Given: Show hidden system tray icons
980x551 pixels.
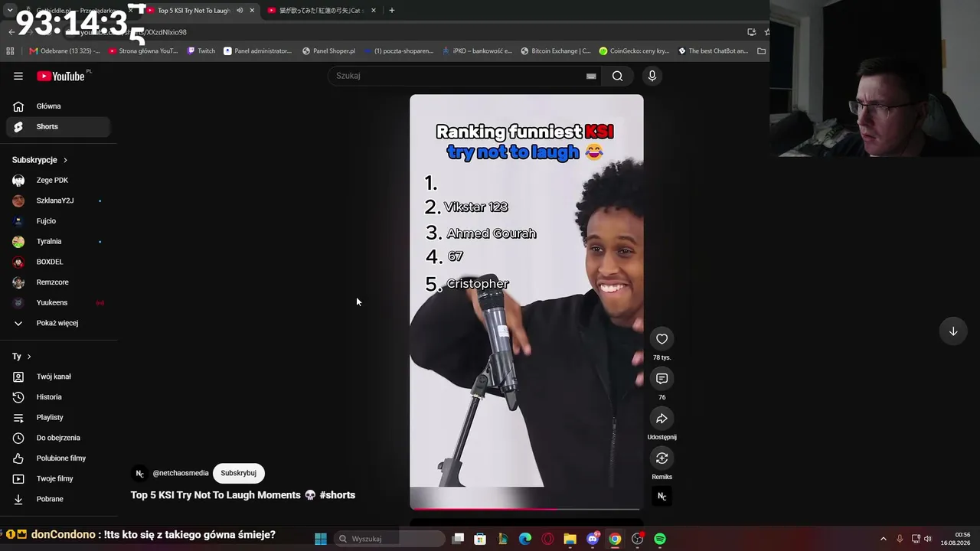Looking at the screenshot, I should coord(883,539).
